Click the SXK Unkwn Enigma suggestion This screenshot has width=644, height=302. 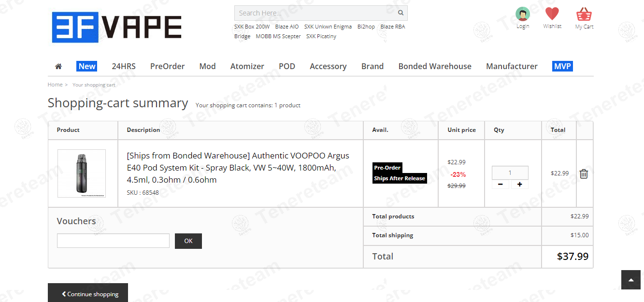pos(328,27)
